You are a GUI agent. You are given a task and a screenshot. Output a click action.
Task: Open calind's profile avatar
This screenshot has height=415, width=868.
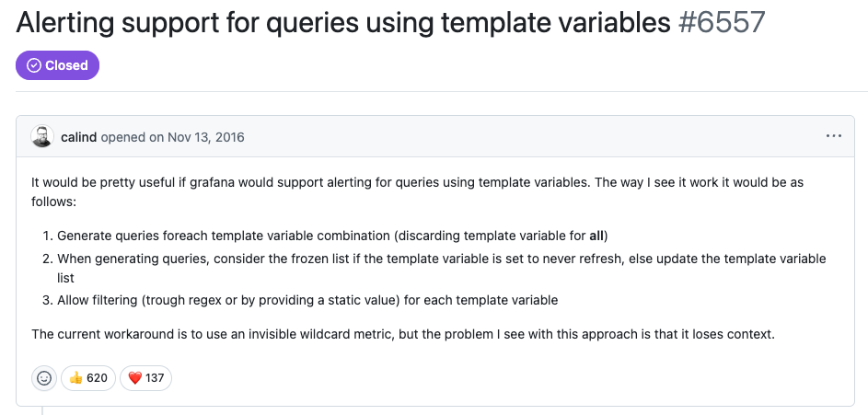pos(42,136)
